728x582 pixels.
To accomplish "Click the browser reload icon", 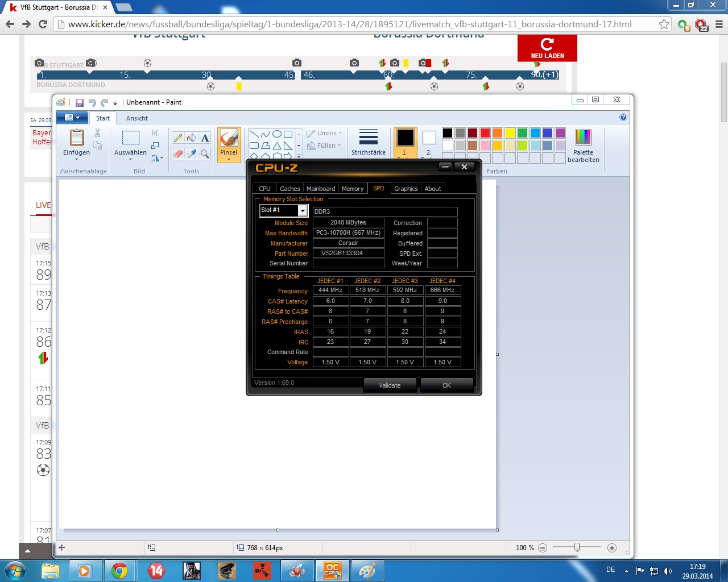I will pyautogui.click(x=43, y=24).
